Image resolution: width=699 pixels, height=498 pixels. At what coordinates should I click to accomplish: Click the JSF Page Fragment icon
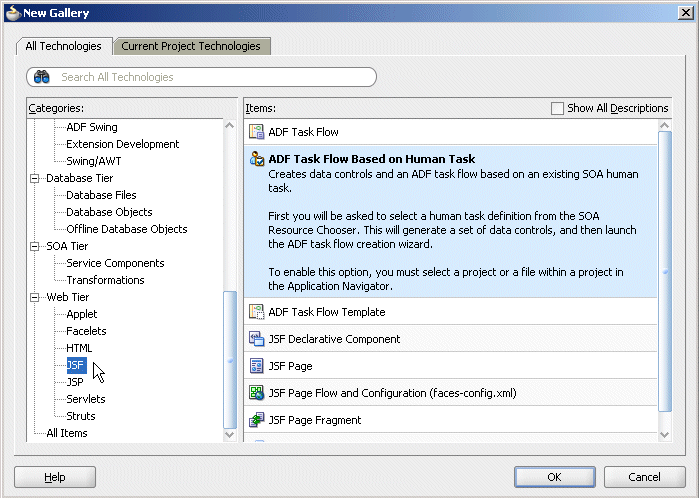[x=256, y=420]
